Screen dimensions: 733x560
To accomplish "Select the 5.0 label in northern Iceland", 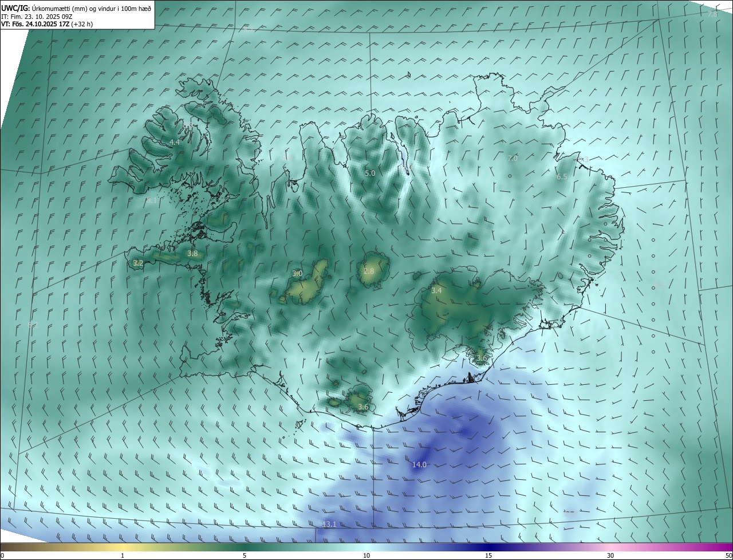I will pyautogui.click(x=370, y=173).
